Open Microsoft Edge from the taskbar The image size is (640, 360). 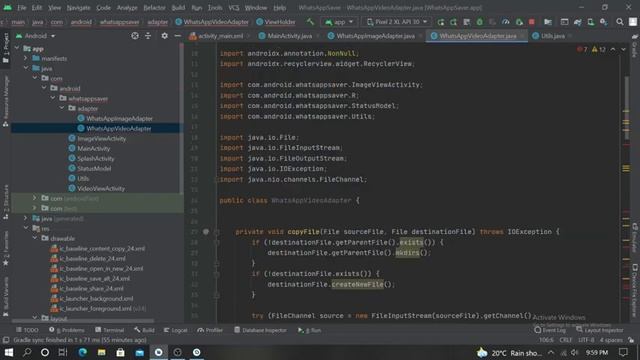coord(82,352)
